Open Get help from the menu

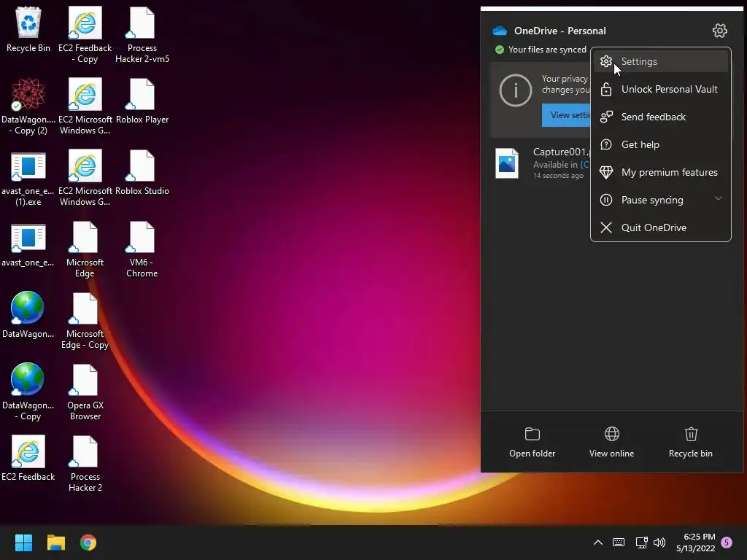[660, 144]
